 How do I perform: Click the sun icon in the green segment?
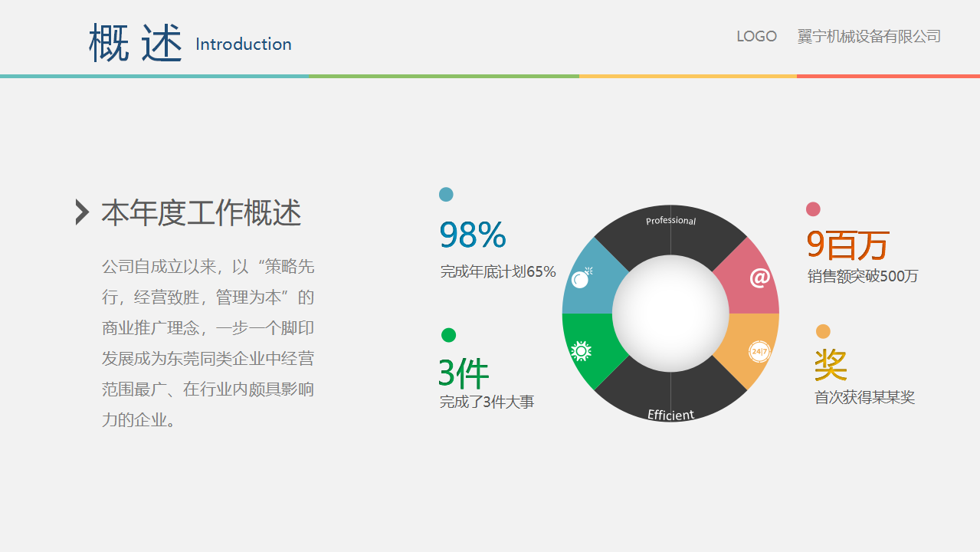pos(581,351)
